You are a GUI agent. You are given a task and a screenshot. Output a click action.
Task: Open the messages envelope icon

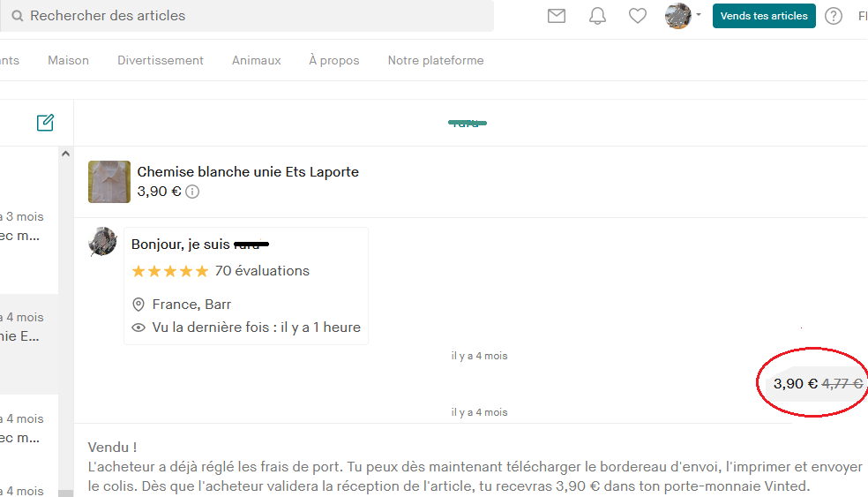pos(556,16)
